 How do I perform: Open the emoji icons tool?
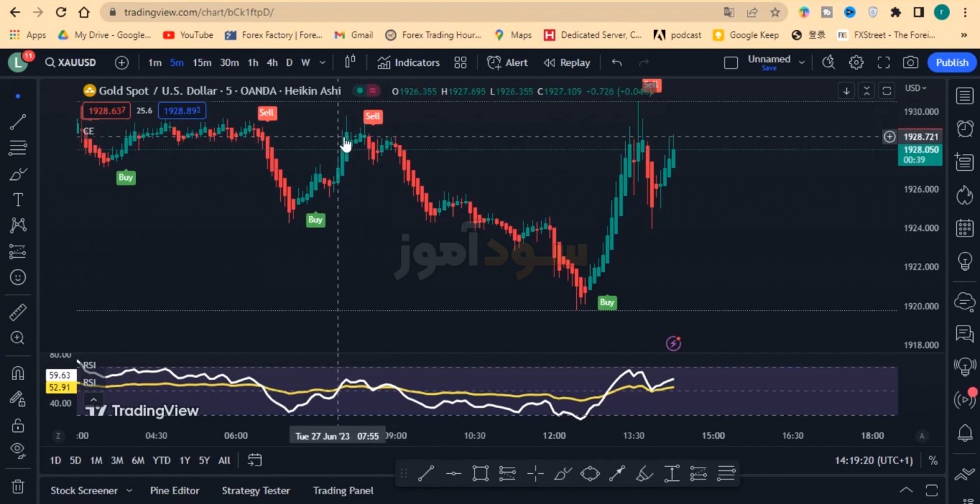pyautogui.click(x=18, y=277)
